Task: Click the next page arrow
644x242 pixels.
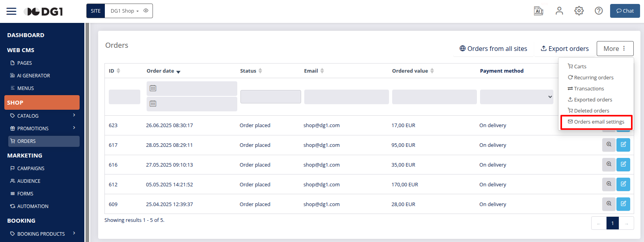Action: pyautogui.click(x=626, y=223)
